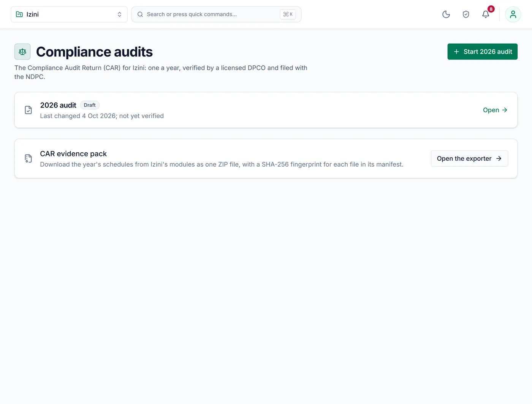Open notifications bell with 8 alerts

(486, 14)
